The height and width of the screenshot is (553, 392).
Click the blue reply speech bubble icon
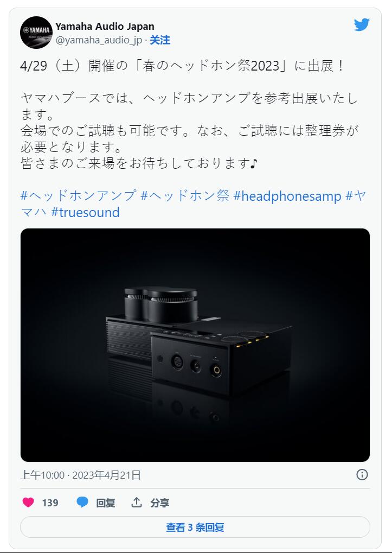(82, 502)
